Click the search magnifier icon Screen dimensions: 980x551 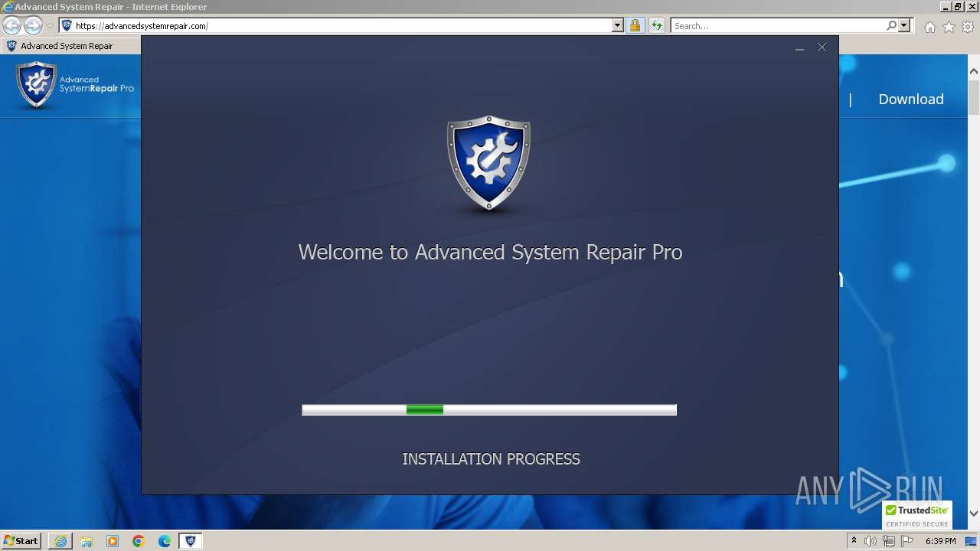(x=891, y=25)
